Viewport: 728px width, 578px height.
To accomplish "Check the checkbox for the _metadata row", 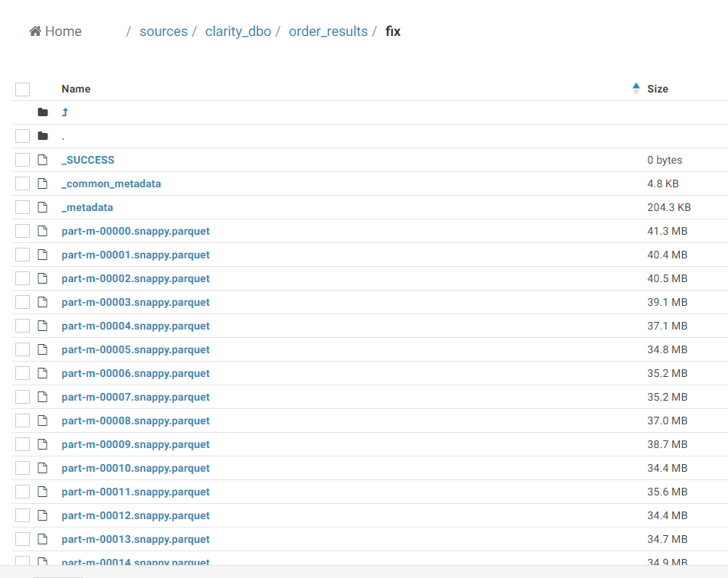I will coord(22,206).
